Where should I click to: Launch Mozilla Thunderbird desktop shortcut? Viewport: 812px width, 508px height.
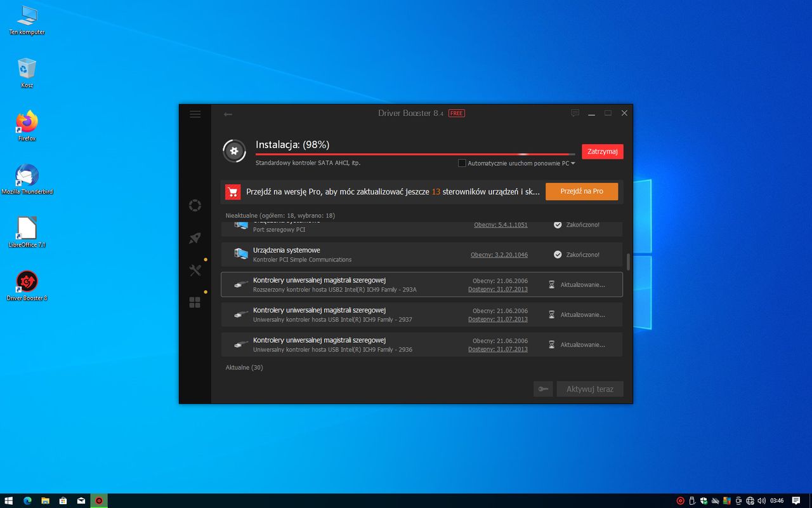click(27, 179)
